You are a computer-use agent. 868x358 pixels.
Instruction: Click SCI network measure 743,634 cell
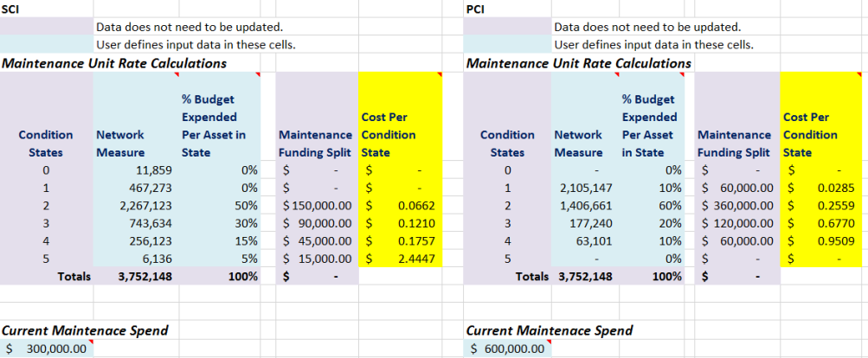[136, 223]
